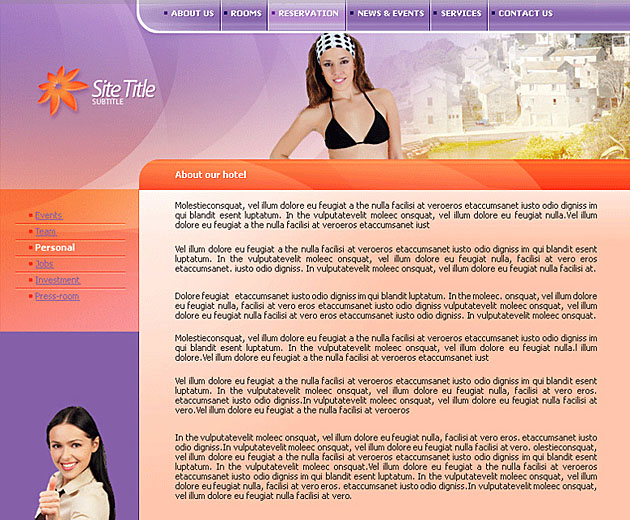Select the Reservation menu item
Screen dimensions: 630x520
click(308, 13)
